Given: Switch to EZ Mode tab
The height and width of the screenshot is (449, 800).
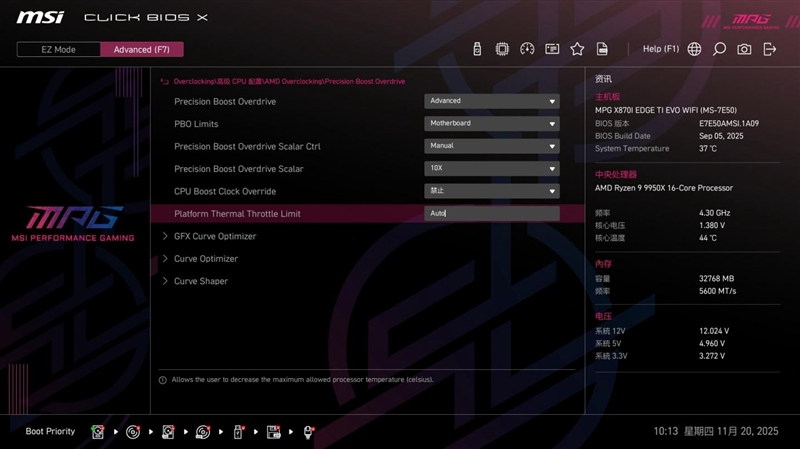Looking at the screenshot, I should point(58,49).
